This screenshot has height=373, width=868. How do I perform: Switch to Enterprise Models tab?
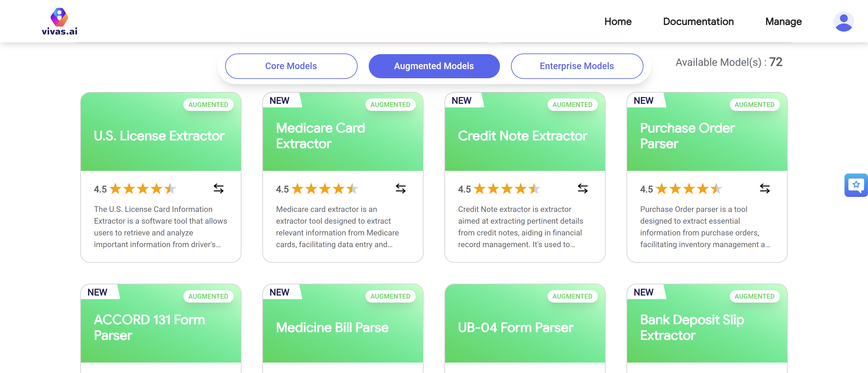(576, 66)
